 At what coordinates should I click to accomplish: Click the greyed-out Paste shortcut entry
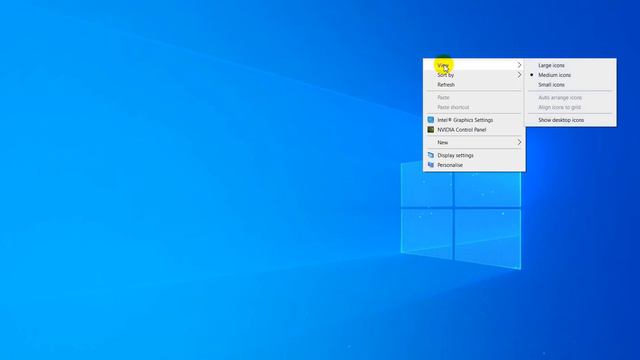[x=474, y=107]
